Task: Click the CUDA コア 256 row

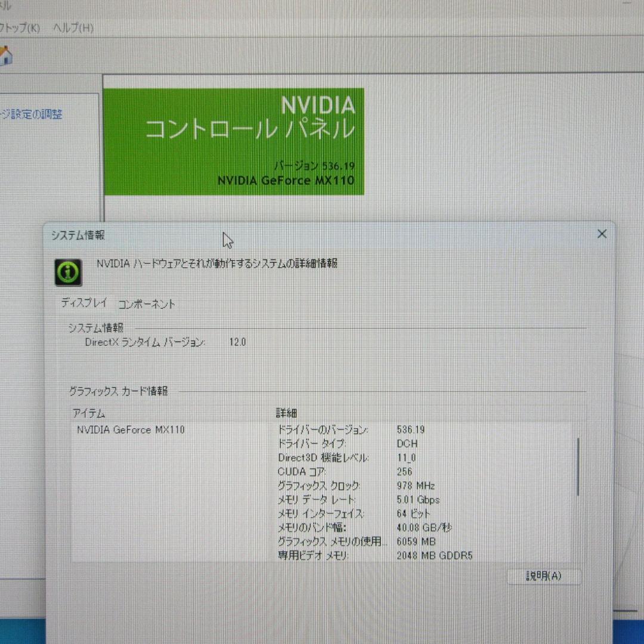Action: pos(345,472)
